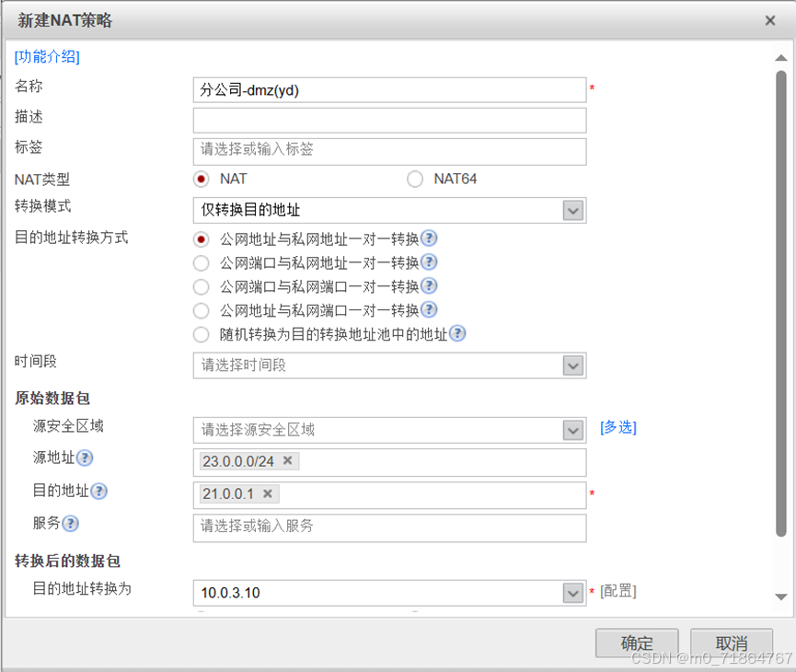Remove the 23.0.0.0/24 source address tag
796x672 pixels.
287,460
